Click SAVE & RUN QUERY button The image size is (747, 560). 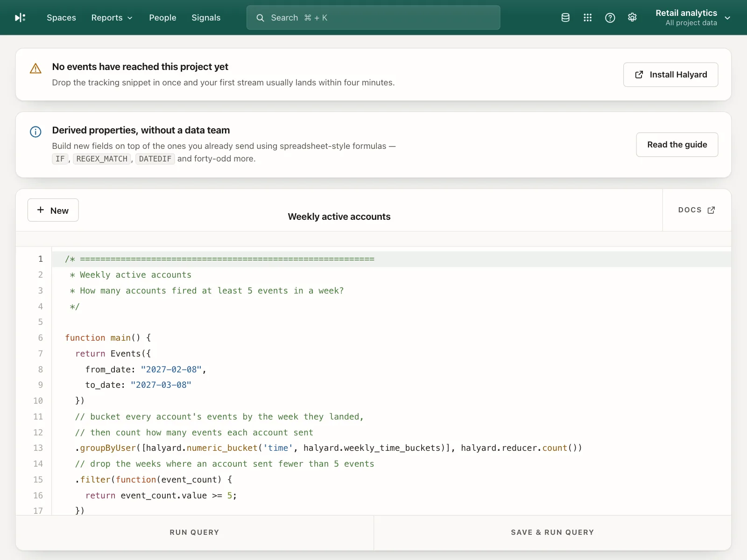(552, 532)
